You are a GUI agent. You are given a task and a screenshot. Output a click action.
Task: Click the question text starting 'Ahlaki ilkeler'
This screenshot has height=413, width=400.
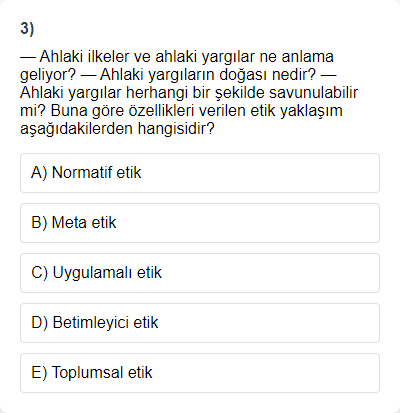(189, 92)
